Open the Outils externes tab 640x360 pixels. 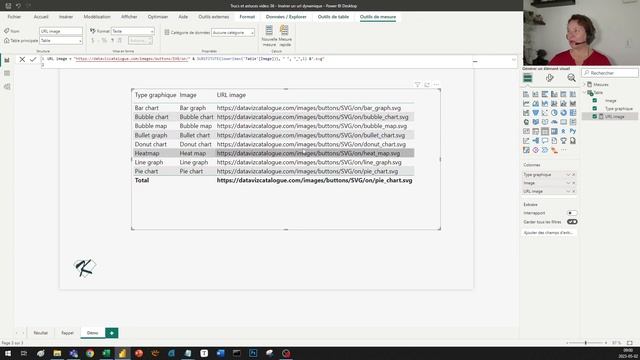coord(213,17)
